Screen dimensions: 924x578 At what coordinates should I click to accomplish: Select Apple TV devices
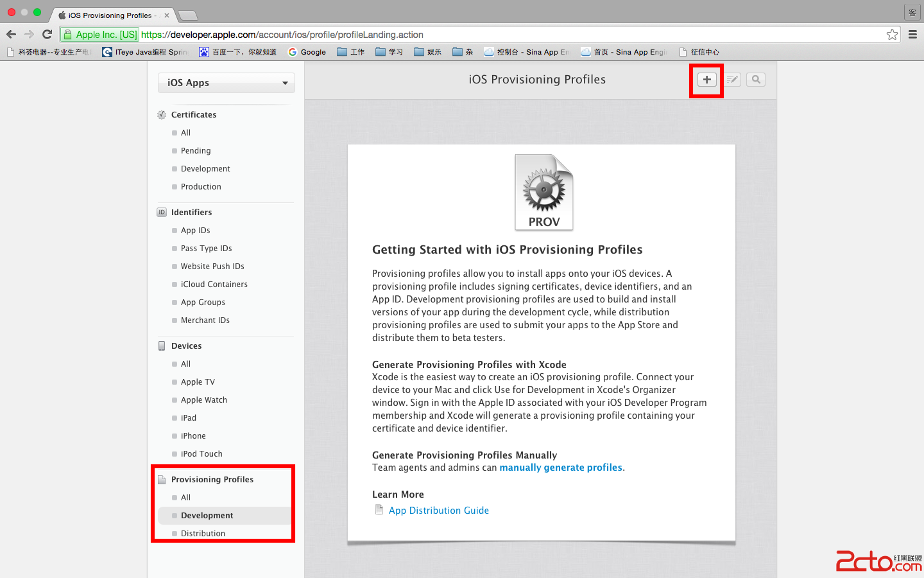(x=198, y=382)
